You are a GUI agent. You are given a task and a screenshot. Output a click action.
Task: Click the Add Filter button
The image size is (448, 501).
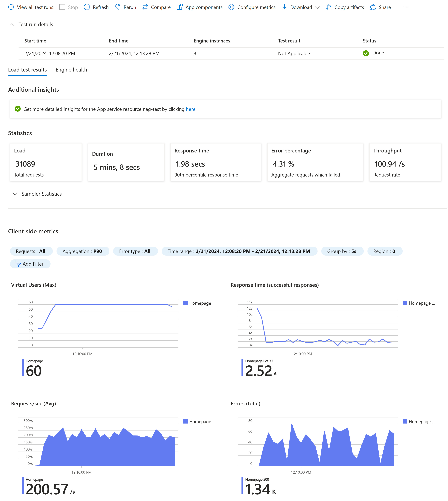pos(30,264)
